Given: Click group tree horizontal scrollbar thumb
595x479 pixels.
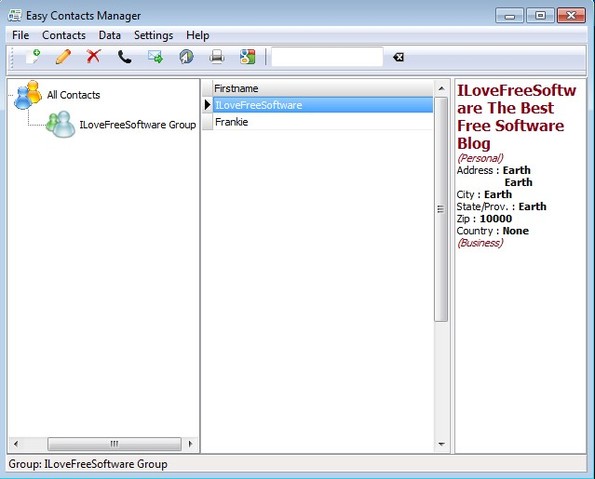Looking at the screenshot, I should pyautogui.click(x=114, y=444).
